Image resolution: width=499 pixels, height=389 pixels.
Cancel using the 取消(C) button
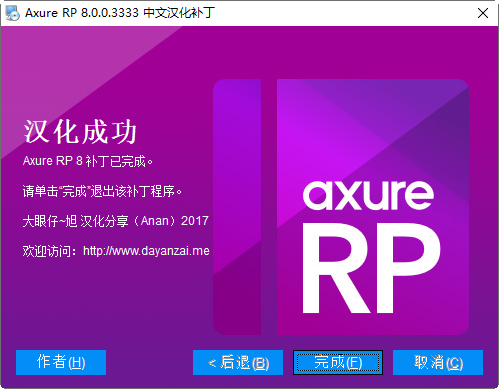point(438,362)
